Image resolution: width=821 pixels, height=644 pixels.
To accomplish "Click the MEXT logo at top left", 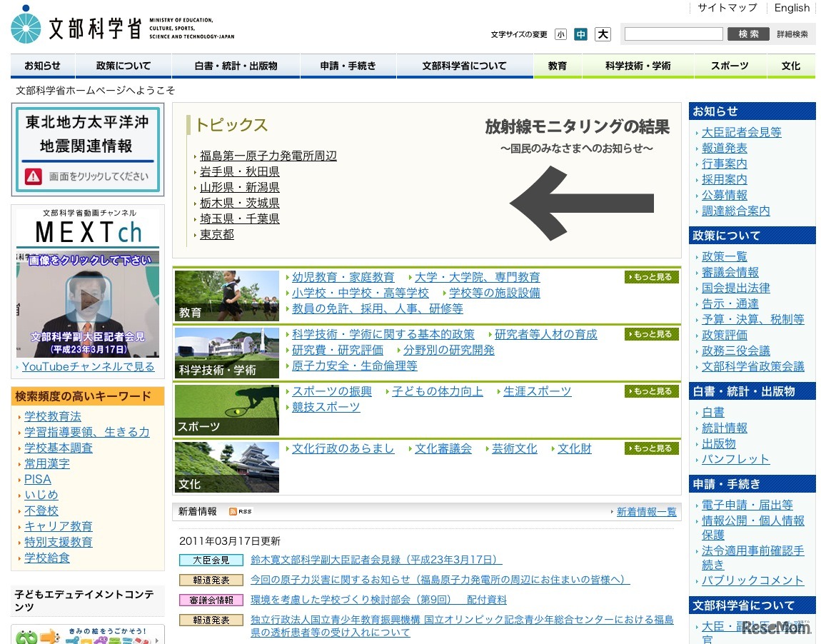I will [x=121, y=26].
